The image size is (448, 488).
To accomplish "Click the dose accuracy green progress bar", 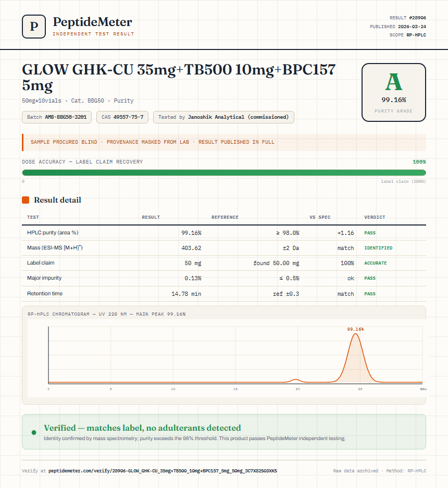I will point(224,173).
